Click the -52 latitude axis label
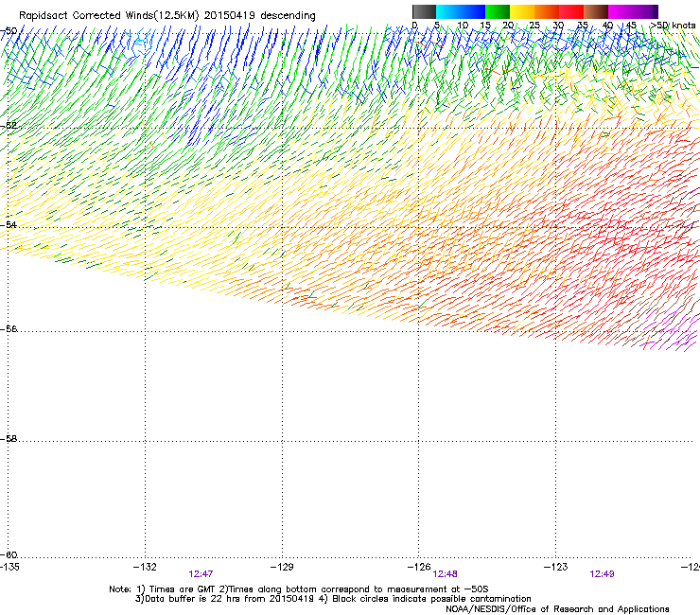Viewport: 700px width, 615px height. tap(9, 126)
